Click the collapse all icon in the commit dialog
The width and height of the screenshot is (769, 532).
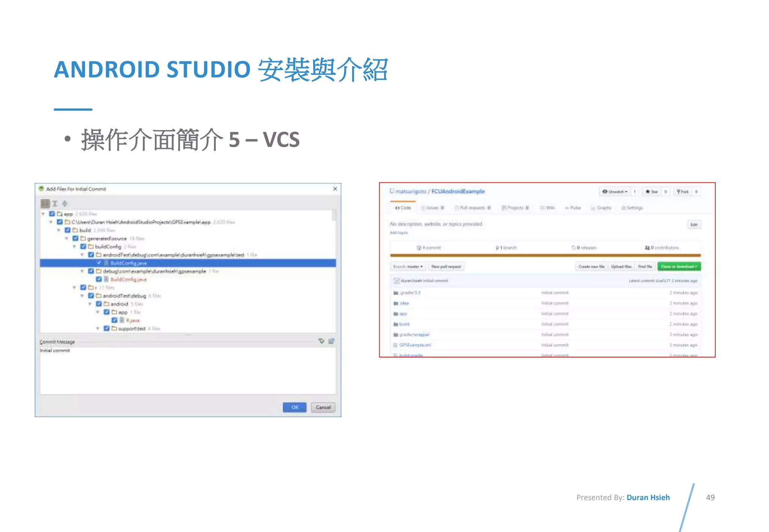(65, 203)
